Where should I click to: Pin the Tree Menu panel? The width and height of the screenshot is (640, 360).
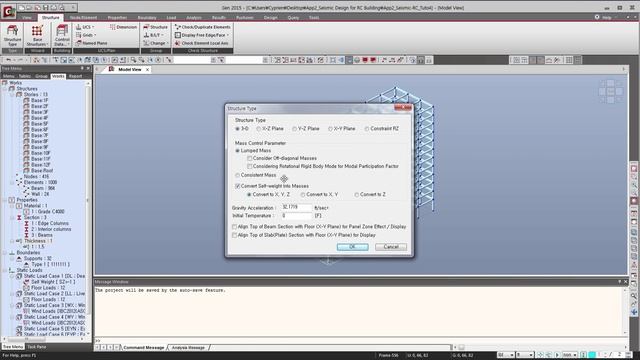82,69
